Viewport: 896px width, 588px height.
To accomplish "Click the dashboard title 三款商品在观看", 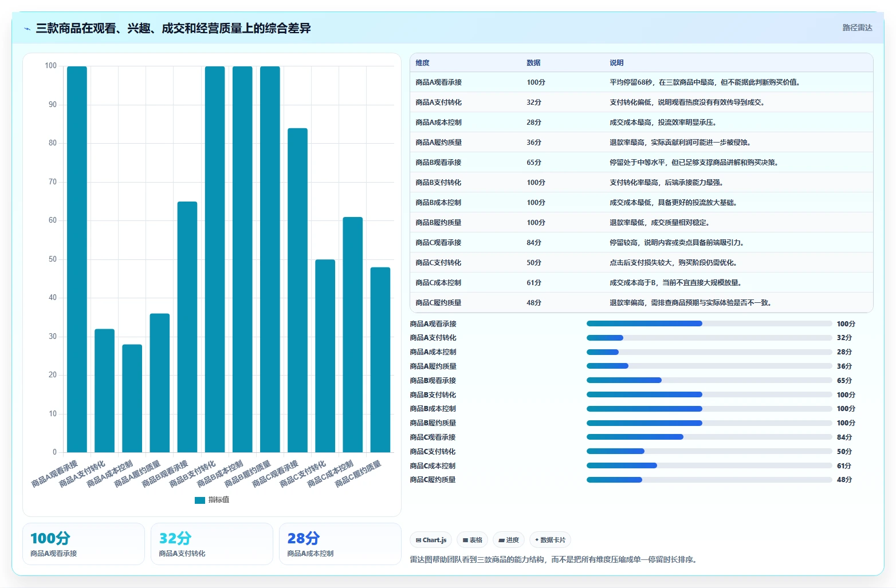I will click(173, 29).
